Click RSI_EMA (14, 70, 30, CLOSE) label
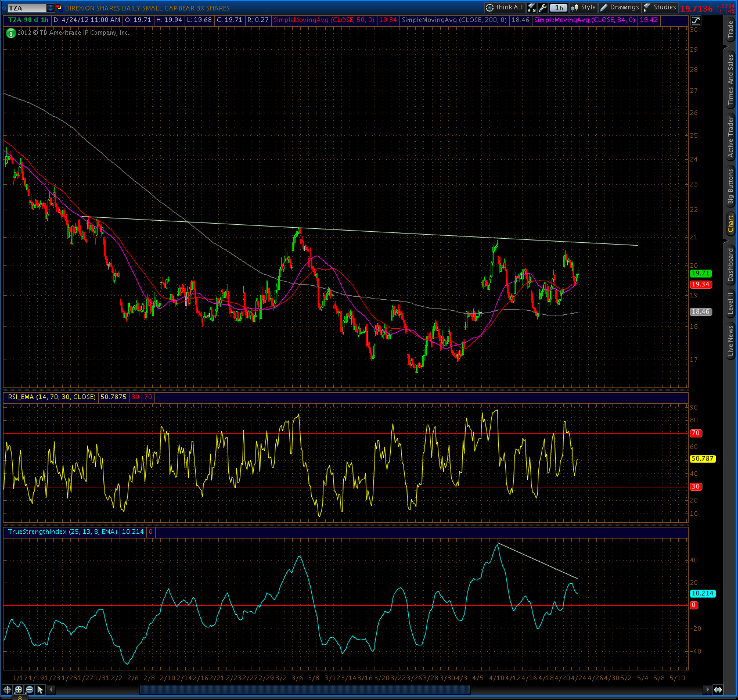 (x=52, y=397)
